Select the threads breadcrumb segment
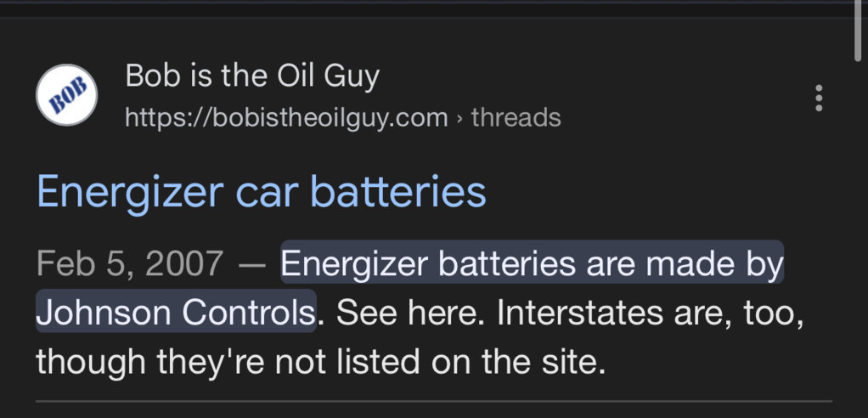868x418 pixels. 516,118
